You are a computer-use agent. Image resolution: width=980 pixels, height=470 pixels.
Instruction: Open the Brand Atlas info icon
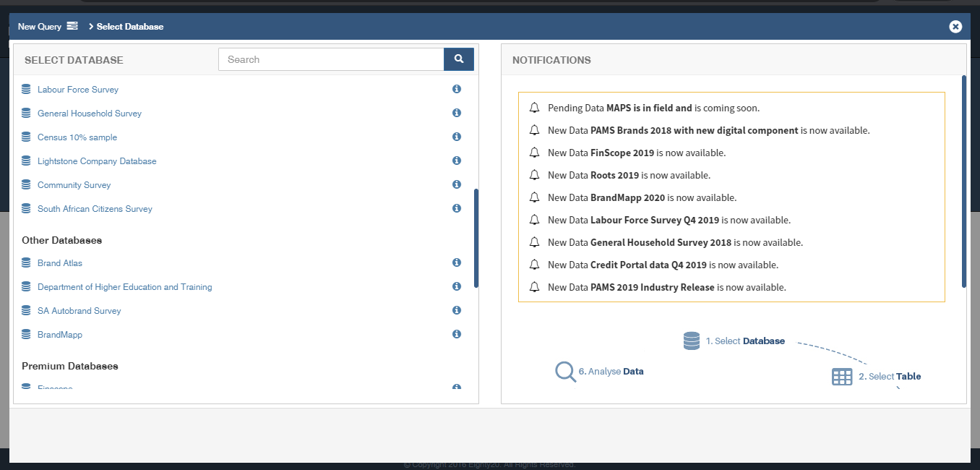tap(457, 262)
